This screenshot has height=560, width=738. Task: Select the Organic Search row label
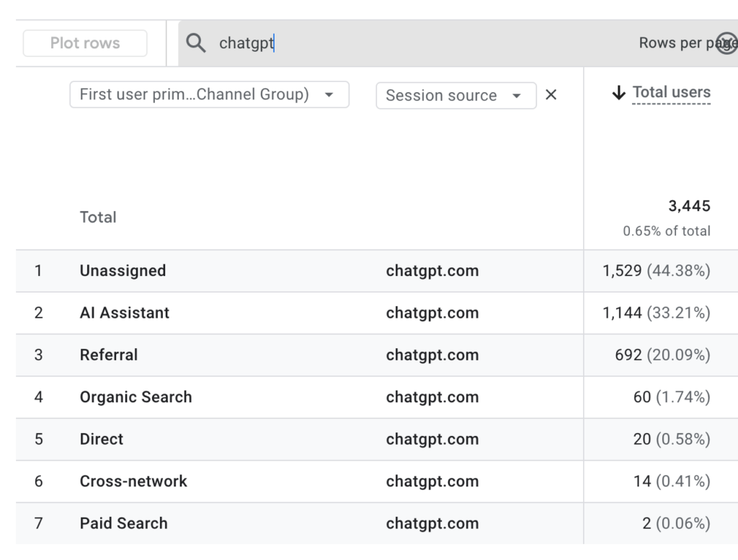point(135,396)
